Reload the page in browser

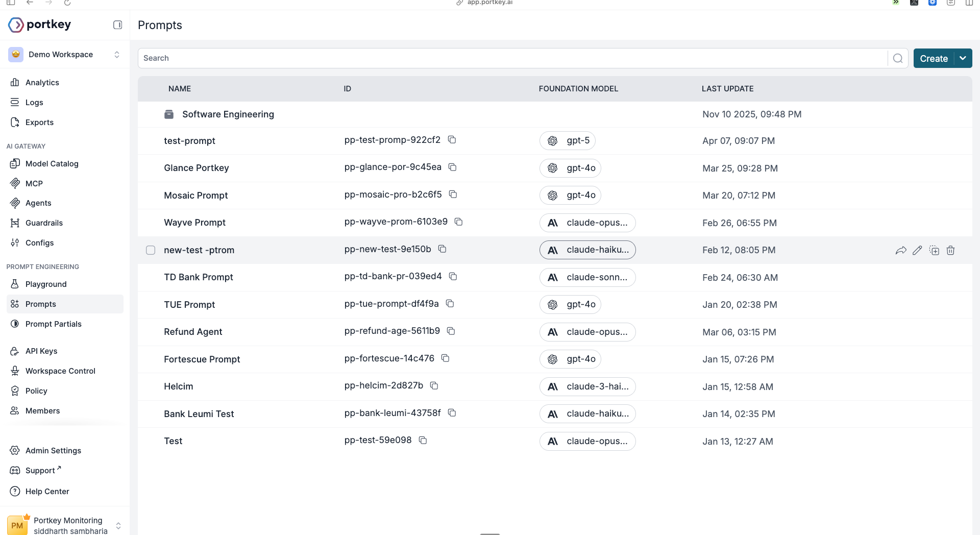coord(67,3)
